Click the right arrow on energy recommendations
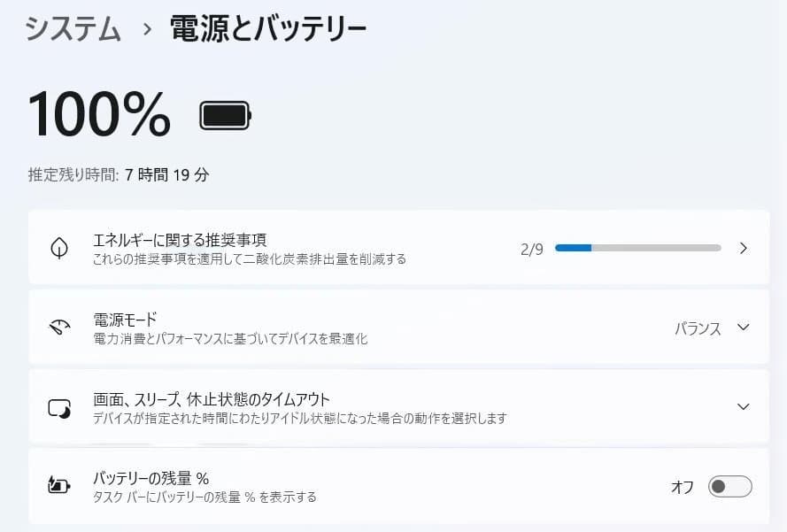787x532 pixels. (x=744, y=248)
